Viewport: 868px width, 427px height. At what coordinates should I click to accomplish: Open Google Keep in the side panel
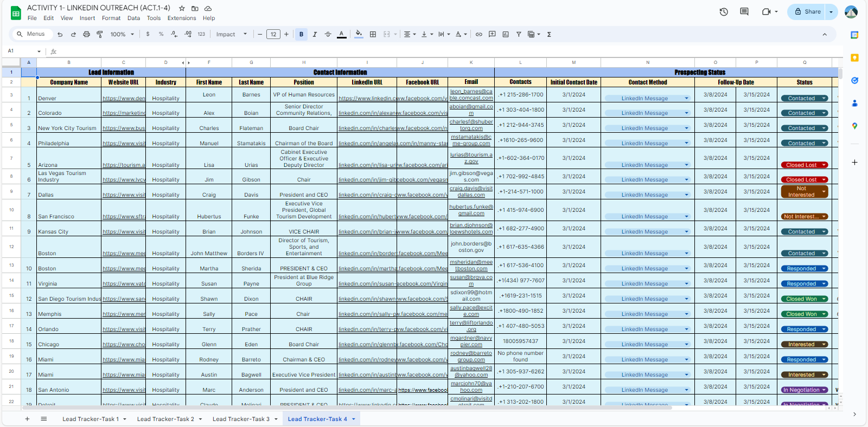(x=854, y=58)
